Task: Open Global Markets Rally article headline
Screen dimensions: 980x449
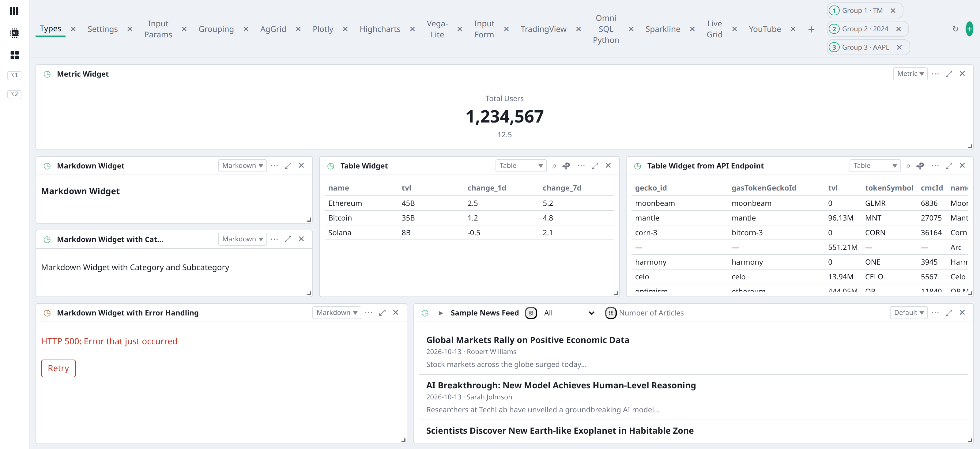Action: tap(527, 340)
